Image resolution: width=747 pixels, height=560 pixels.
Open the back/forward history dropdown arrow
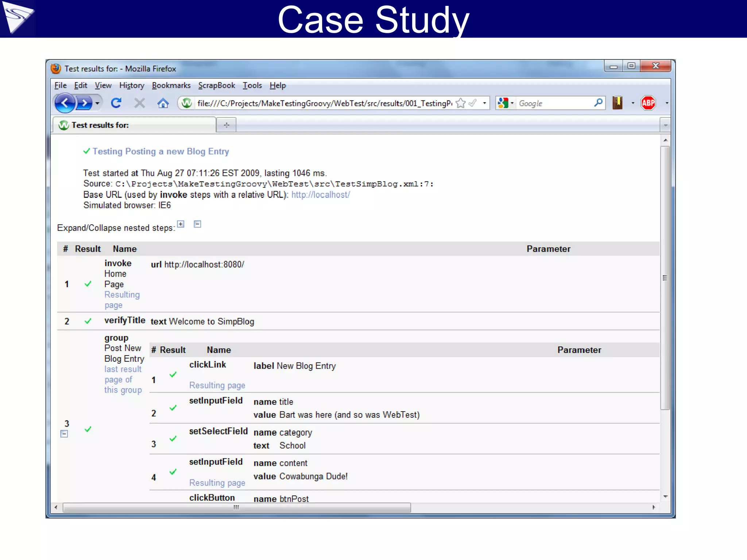click(97, 104)
